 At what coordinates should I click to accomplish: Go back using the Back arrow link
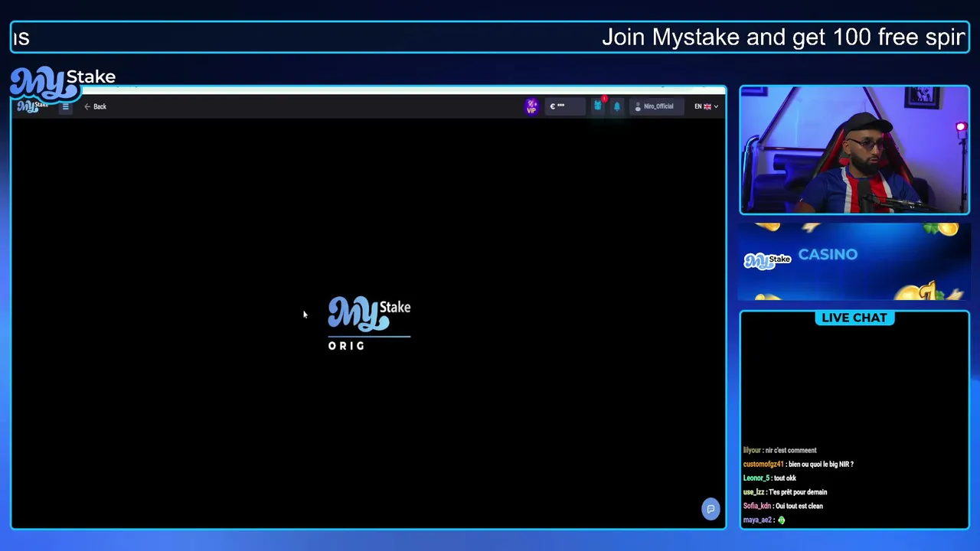pyautogui.click(x=95, y=106)
